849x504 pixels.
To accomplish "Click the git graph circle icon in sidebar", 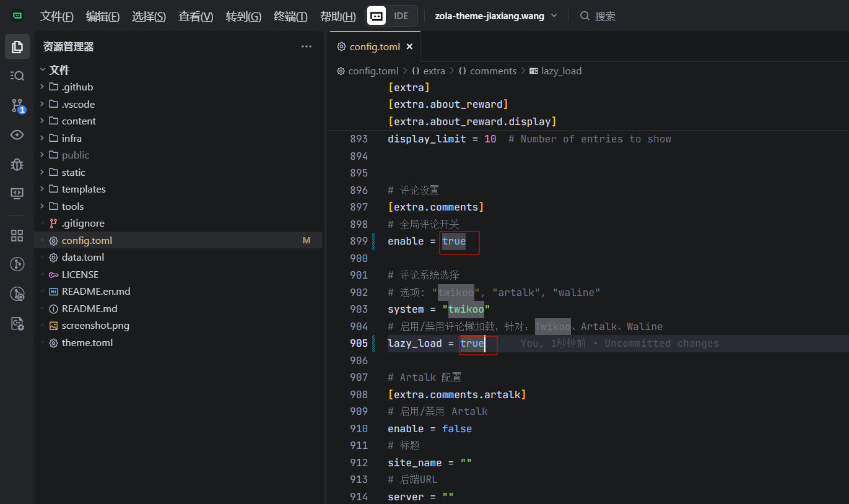I will [17, 264].
